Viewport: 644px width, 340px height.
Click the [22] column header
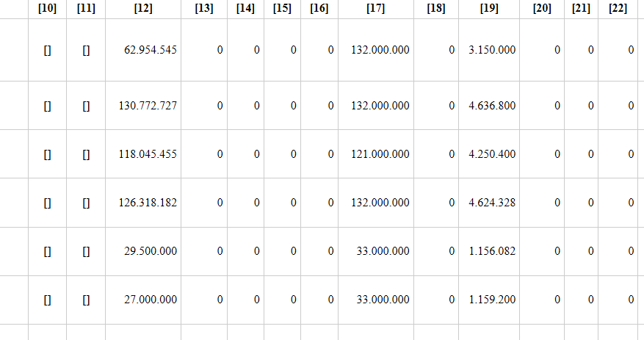[x=618, y=8]
